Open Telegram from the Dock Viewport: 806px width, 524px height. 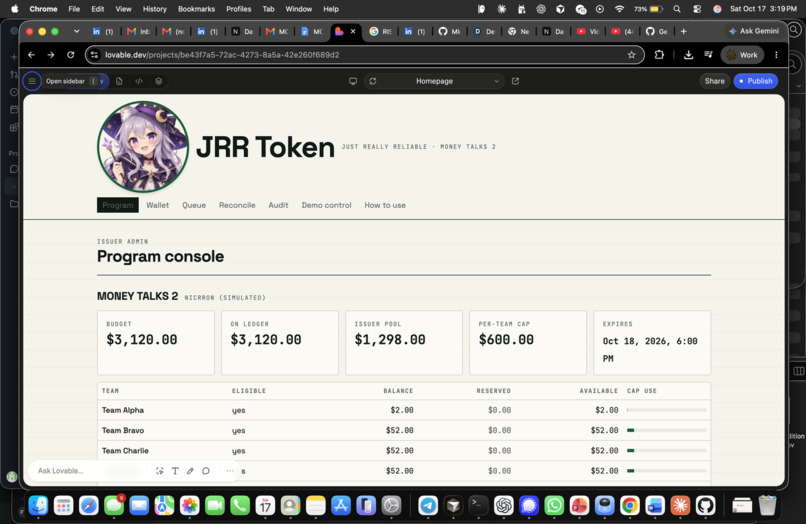(428, 505)
